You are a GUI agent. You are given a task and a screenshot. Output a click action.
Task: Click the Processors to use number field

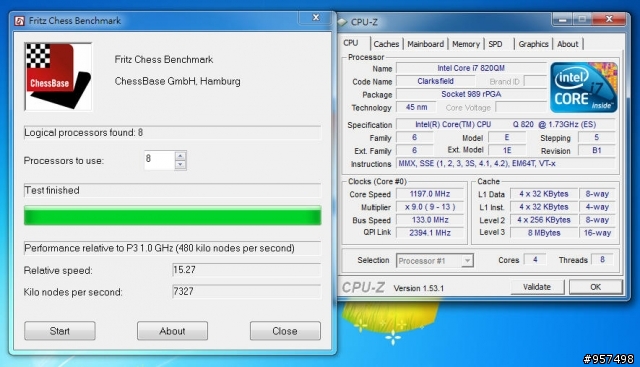(160, 160)
